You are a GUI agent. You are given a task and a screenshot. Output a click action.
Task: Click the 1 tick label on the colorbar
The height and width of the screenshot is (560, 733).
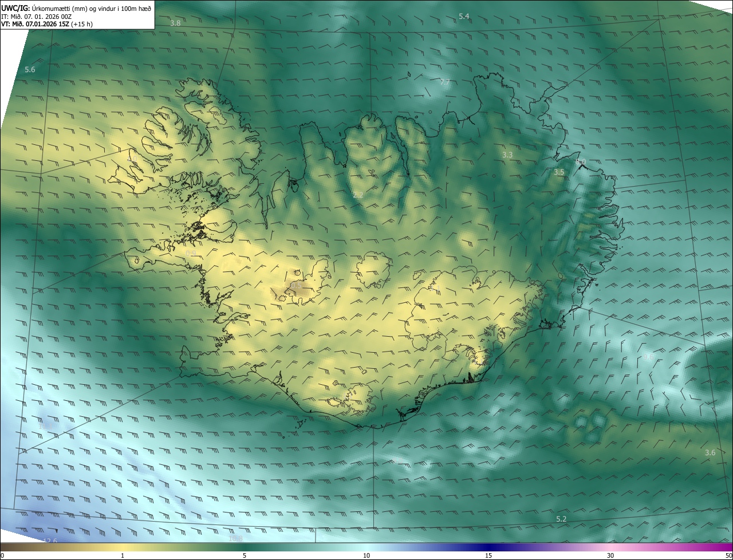[123, 556]
